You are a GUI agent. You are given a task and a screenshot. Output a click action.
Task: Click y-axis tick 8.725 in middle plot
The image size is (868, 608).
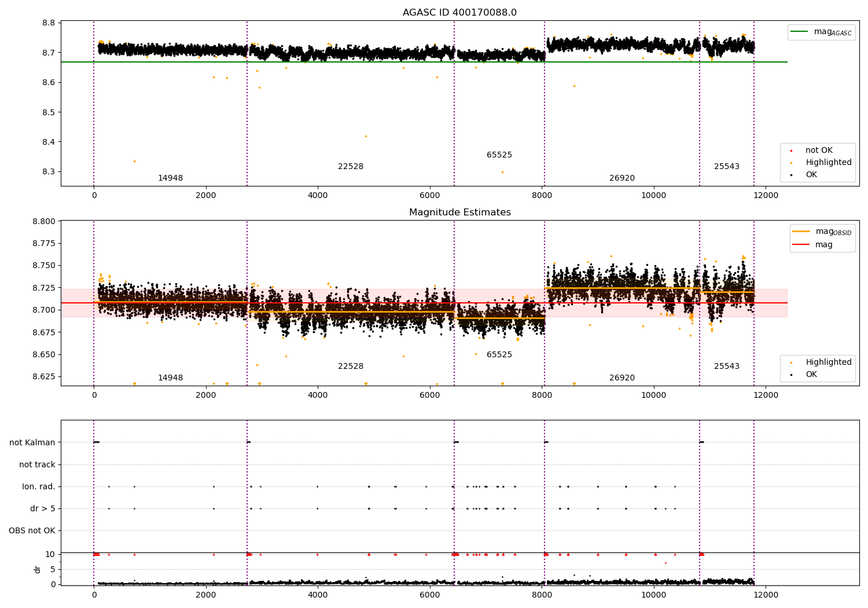click(x=44, y=288)
